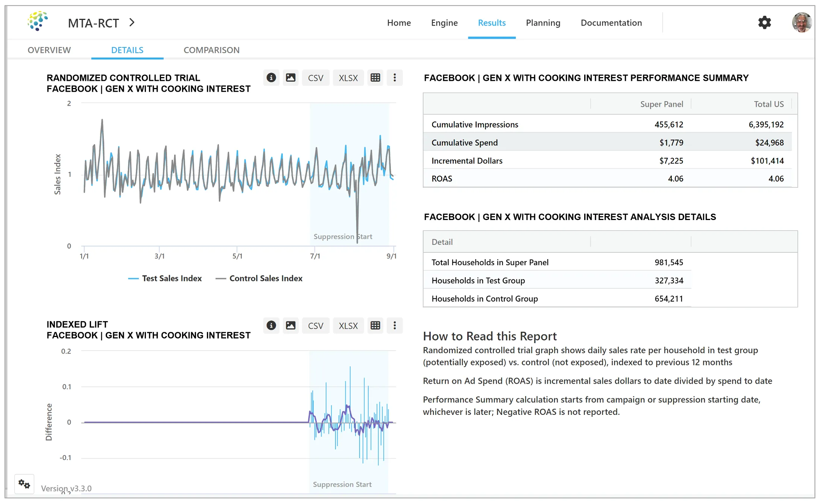This screenshot has width=820, height=504.
Task: Export the Indexed Lift chart as XLSX
Action: (348, 325)
